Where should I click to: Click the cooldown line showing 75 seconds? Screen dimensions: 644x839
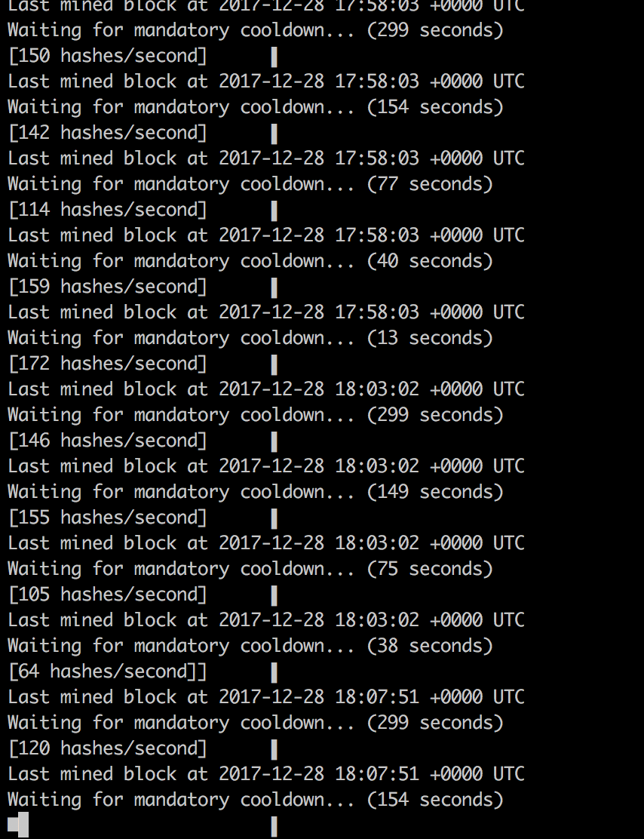[250, 570]
